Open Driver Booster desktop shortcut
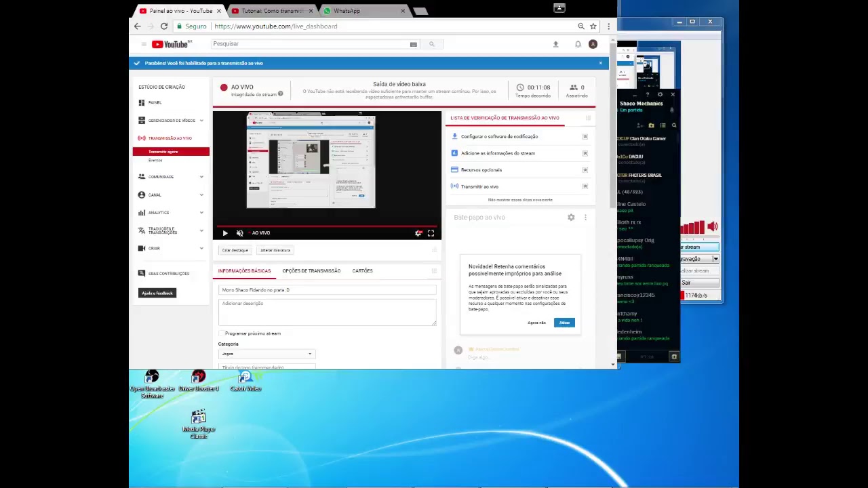The width and height of the screenshot is (868, 488). (x=199, y=381)
